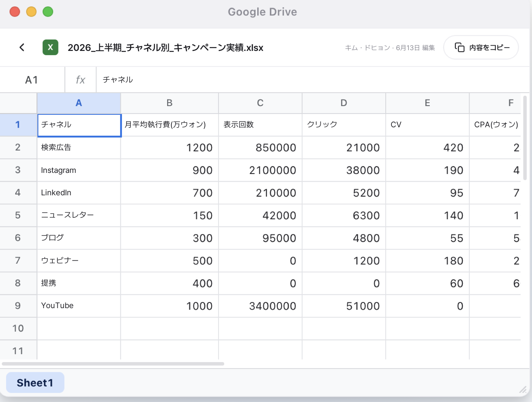532x402 pixels.
Task: Select column B header
Action: click(x=169, y=103)
